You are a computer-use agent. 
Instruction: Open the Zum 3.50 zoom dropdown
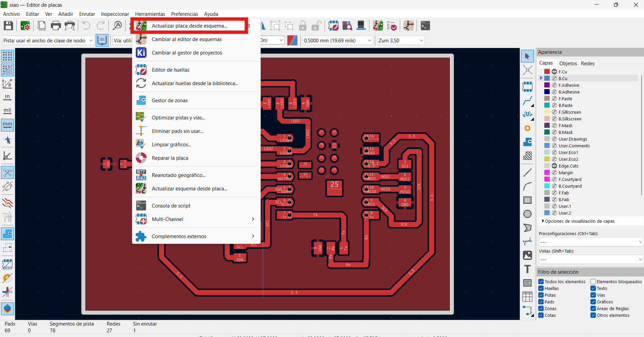pos(401,40)
